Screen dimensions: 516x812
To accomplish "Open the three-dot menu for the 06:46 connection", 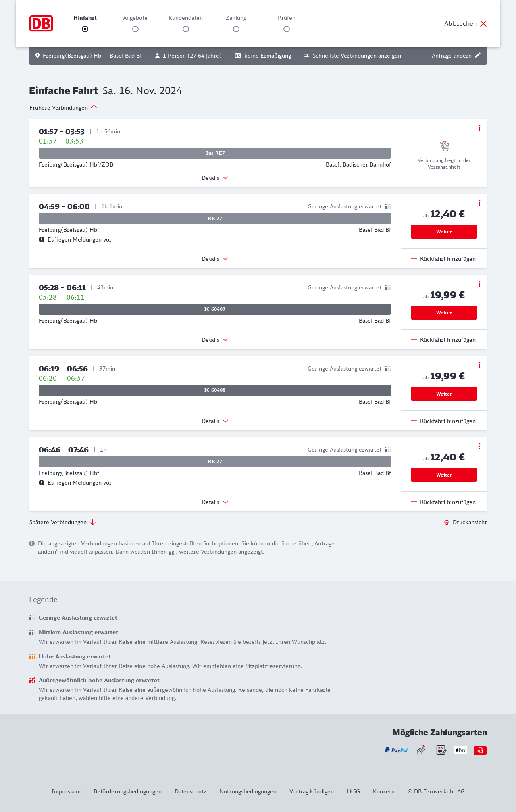I will coord(479,446).
